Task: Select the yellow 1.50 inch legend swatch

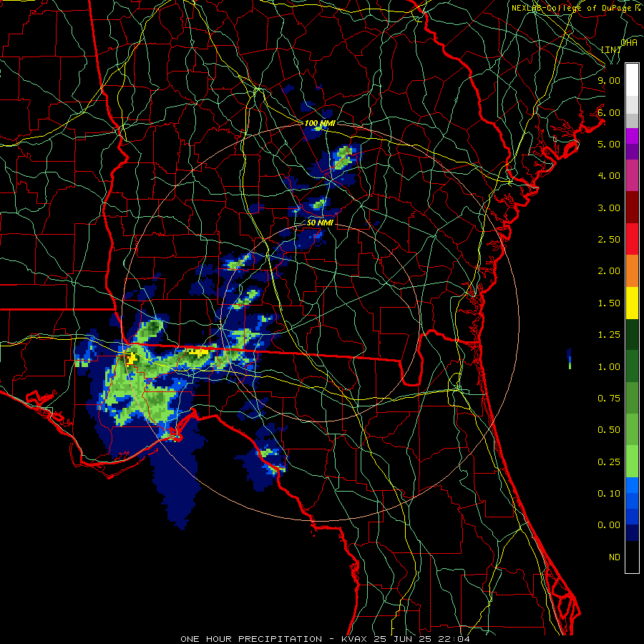Action: 632,303
